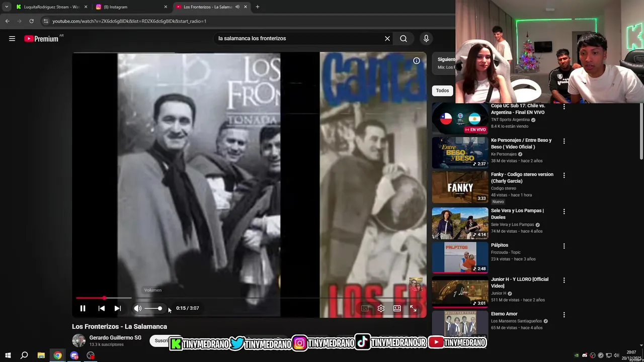Open Windows Start menu
Image resolution: width=644 pixels, height=362 pixels.
[8, 355]
